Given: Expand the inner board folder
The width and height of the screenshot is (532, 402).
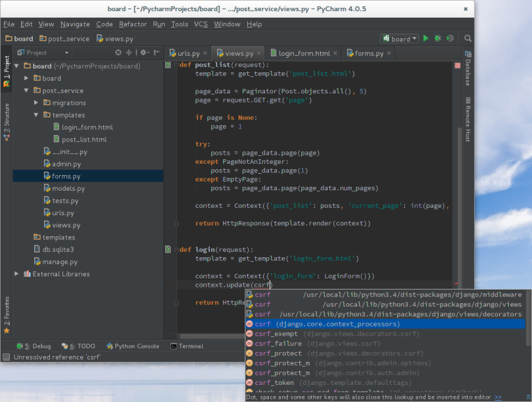Looking at the screenshot, I should click(26, 78).
